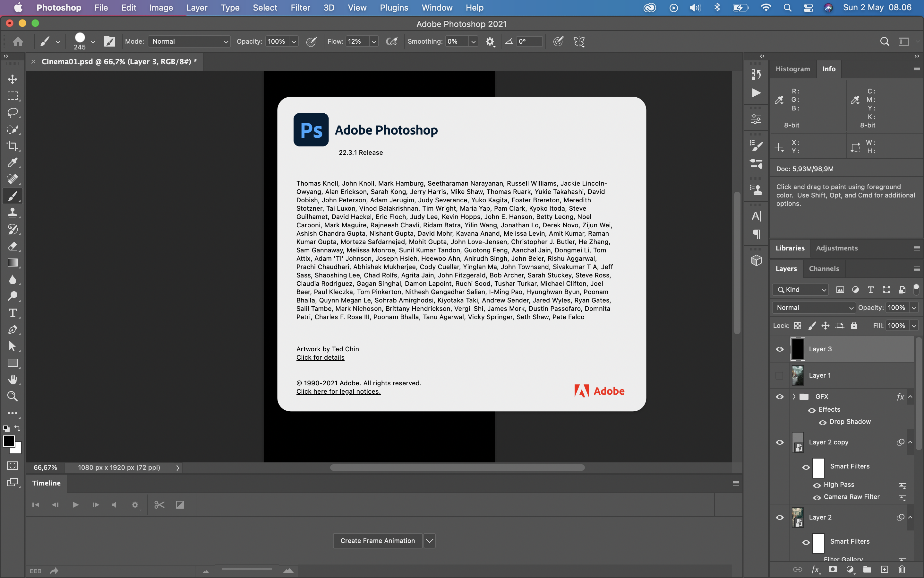Viewport: 924px width, 578px height.
Task: Toggle the airbrush build-up effect
Action: click(392, 41)
